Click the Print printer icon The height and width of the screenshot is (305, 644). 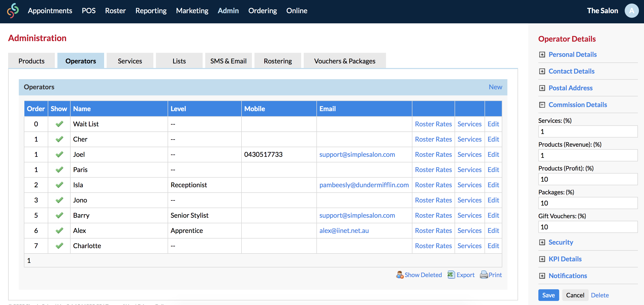click(x=484, y=275)
